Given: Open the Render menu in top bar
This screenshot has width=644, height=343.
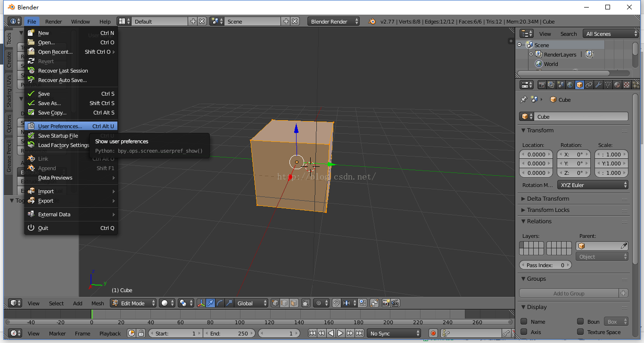Looking at the screenshot, I should 54,21.
